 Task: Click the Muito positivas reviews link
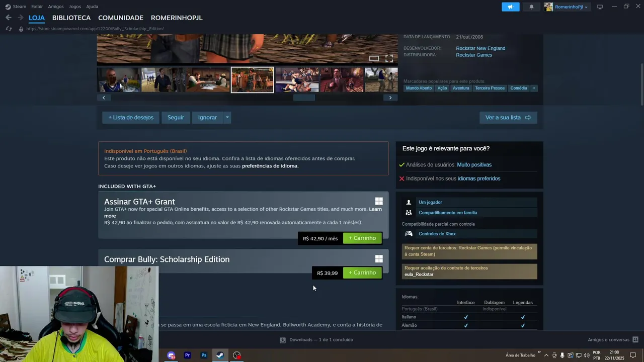[474, 165]
